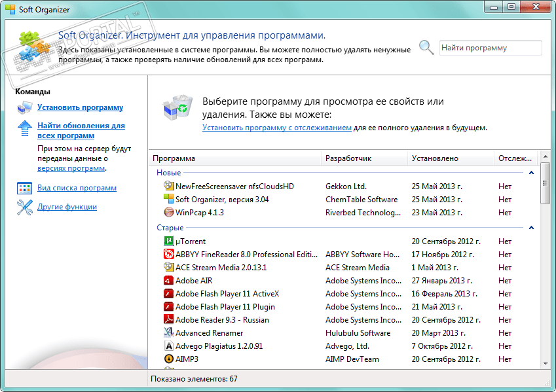Sort by the Разработчик column header
Viewport: 556px width, 392px height.
pos(364,158)
